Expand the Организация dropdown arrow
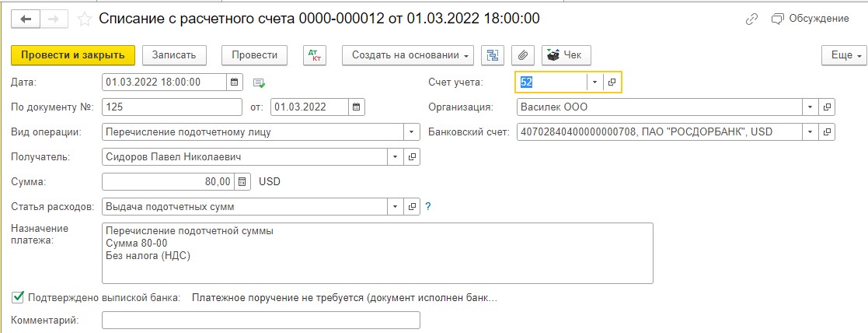Viewport: 868px width, 333px height. (810, 107)
